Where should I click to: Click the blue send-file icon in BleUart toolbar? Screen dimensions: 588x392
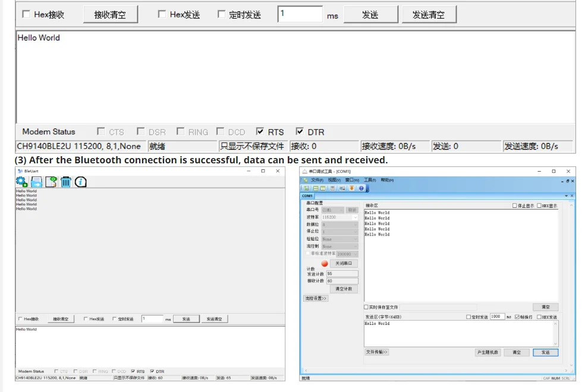click(x=36, y=182)
